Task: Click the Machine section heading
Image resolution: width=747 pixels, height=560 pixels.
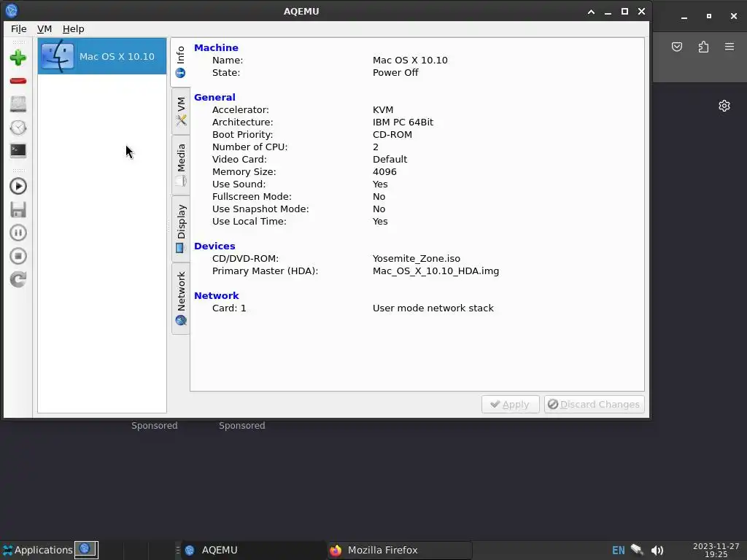Action: 216,47
